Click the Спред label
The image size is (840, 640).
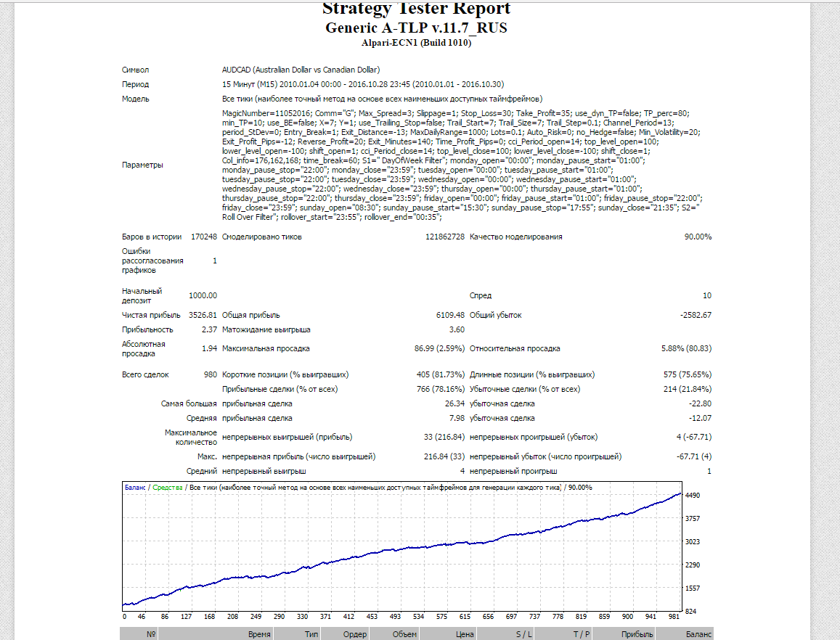[481, 295]
